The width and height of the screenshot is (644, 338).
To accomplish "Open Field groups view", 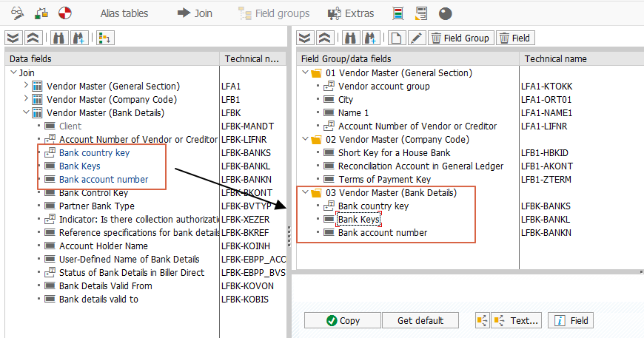I will (x=274, y=13).
